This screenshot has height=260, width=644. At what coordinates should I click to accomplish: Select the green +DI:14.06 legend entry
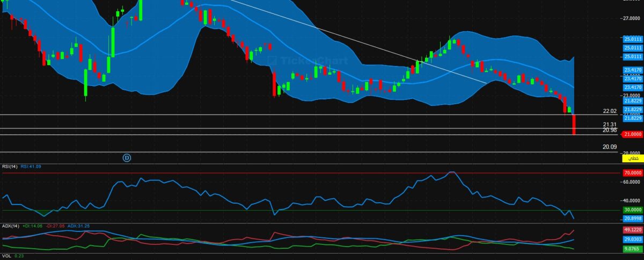[x=33, y=226]
